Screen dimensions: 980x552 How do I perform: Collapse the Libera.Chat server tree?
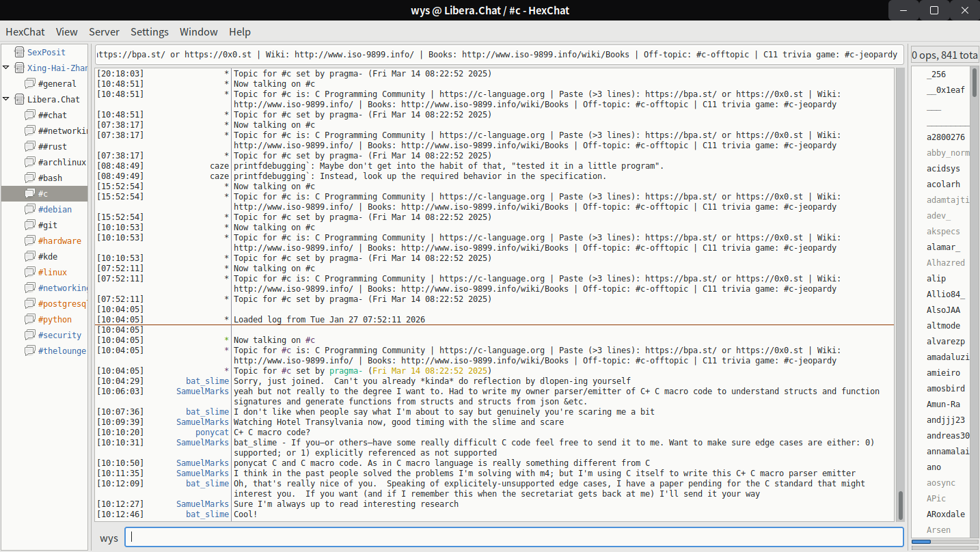[x=6, y=100]
